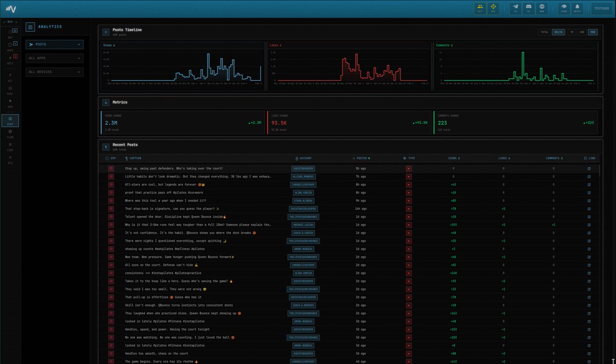Open link for 'Step up, swing past defenders' post
This screenshot has width=616, height=364.
tap(589, 168)
